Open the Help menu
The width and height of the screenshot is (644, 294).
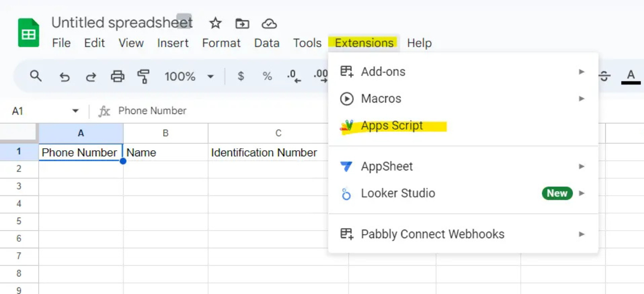(x=420, y=43)
